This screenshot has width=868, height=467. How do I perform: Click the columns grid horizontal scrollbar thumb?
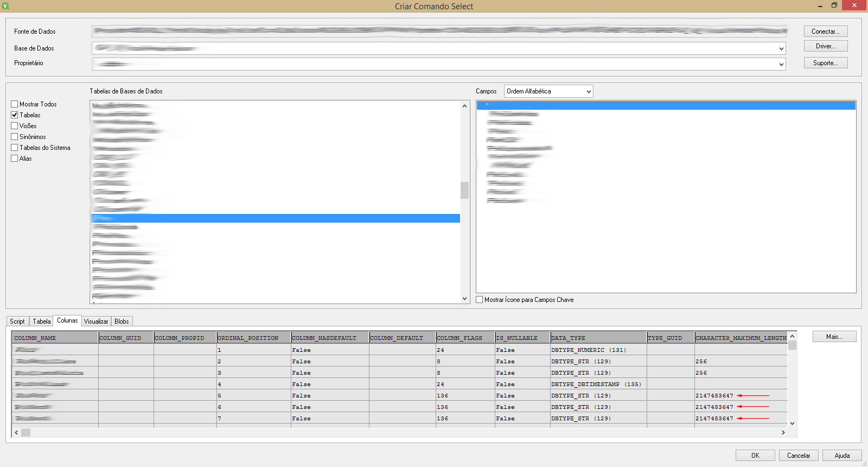(x=25, y=432)
